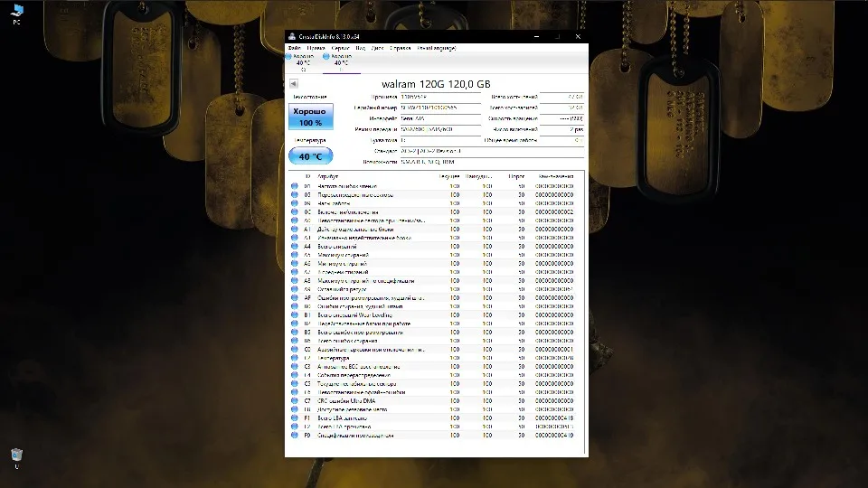Click the Хорошо 100 % health status button
868x488 pixels.
(310, 117)
